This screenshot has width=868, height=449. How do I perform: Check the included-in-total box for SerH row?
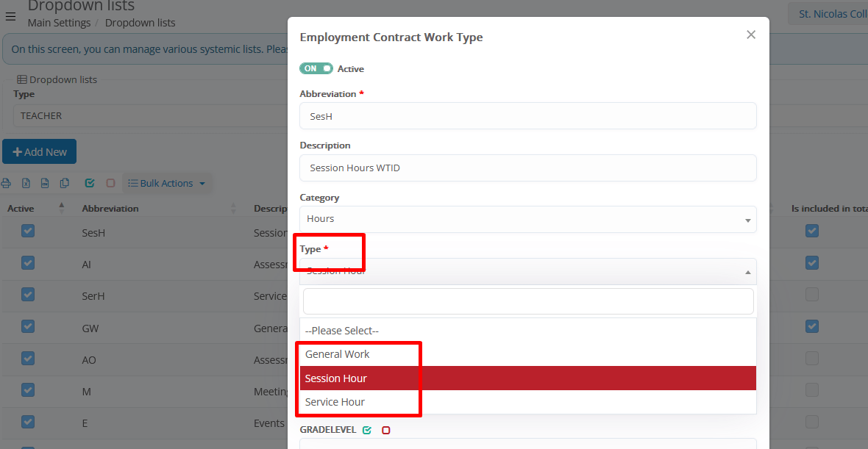[811, 295]
